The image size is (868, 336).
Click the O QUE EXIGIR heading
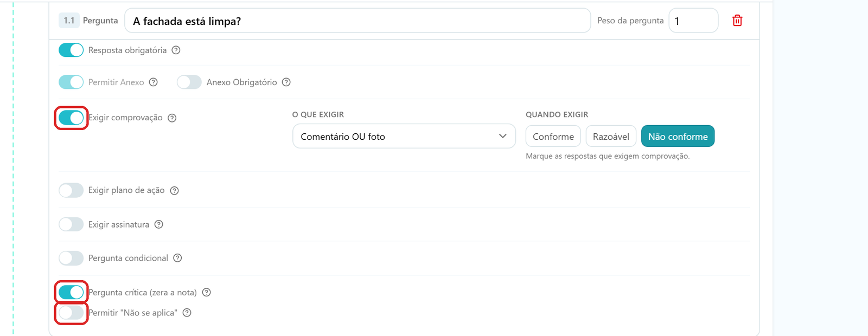coord(318,114)
